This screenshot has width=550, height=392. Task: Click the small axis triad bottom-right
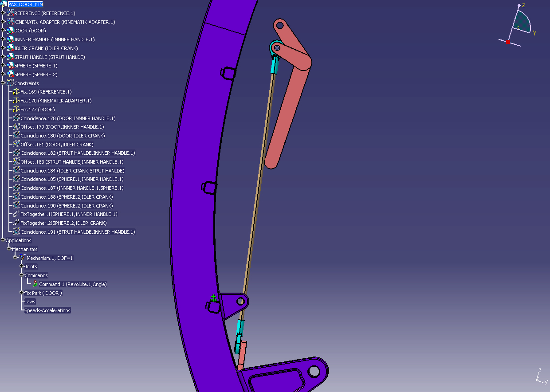point(541,376)
